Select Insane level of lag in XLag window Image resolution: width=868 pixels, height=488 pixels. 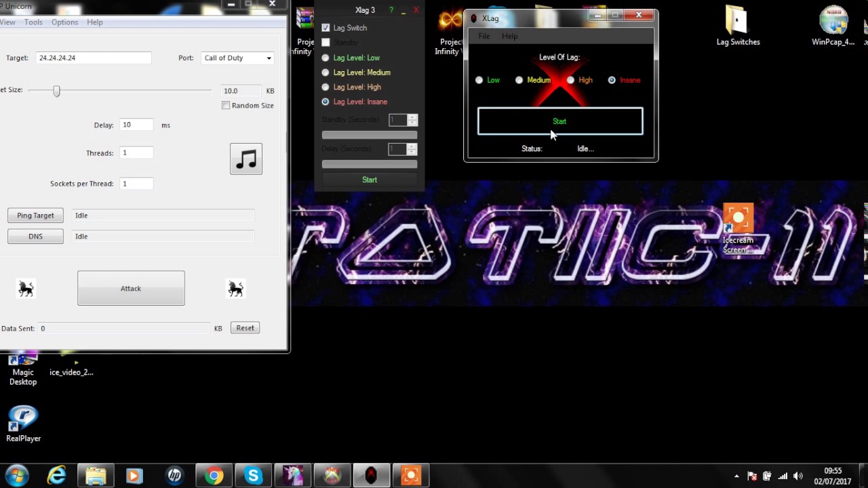click(x=612, y=80)
